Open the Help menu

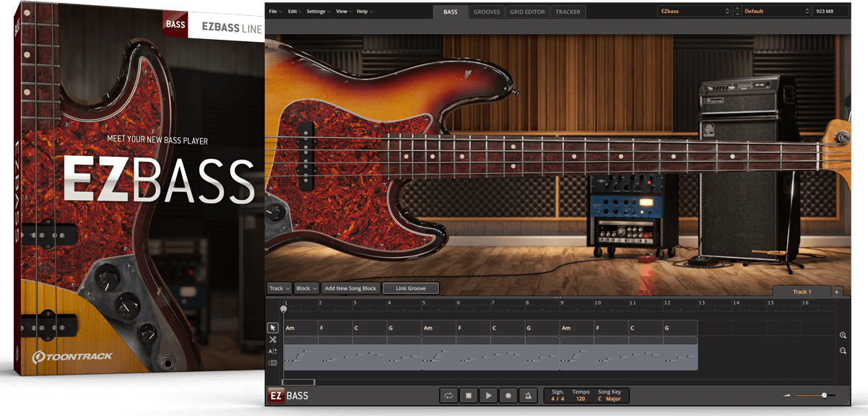(364, 12)
